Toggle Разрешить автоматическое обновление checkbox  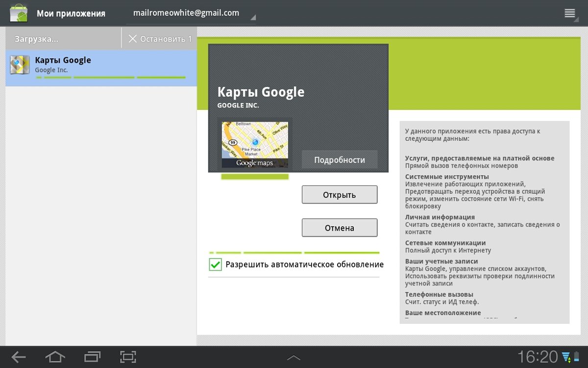click(216, 264)
